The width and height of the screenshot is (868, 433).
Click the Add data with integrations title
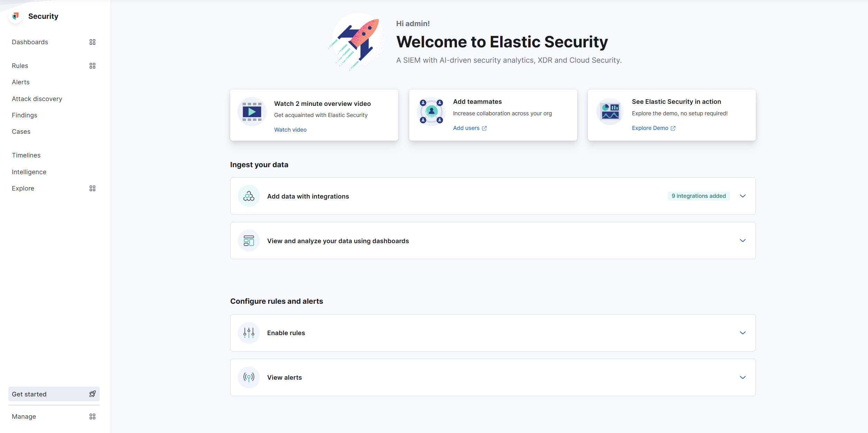click(x=308, y=196)
